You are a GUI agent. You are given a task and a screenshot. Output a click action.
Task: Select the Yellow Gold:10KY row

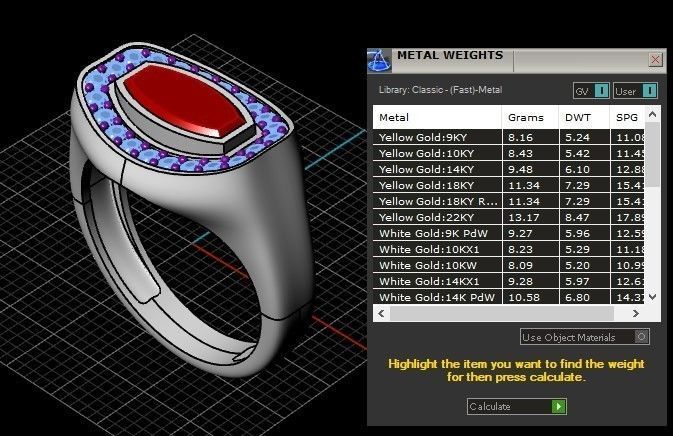click(509, 153)
